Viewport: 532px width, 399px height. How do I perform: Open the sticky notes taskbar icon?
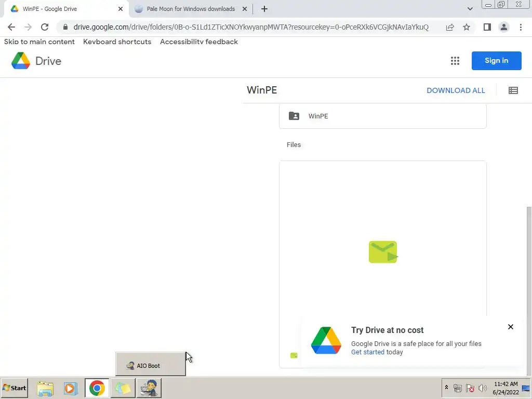(123, 388)
